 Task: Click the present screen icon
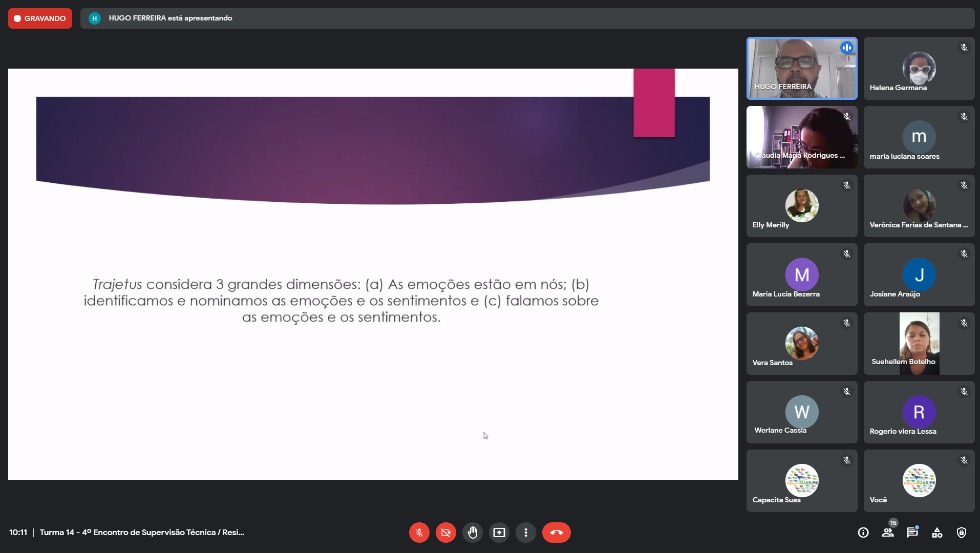(x=499, y=533)
